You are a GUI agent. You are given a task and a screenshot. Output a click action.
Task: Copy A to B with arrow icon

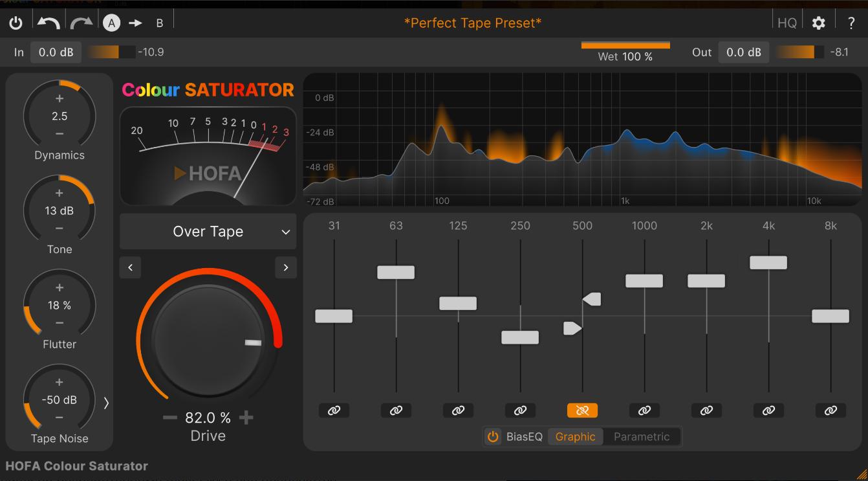135,23
